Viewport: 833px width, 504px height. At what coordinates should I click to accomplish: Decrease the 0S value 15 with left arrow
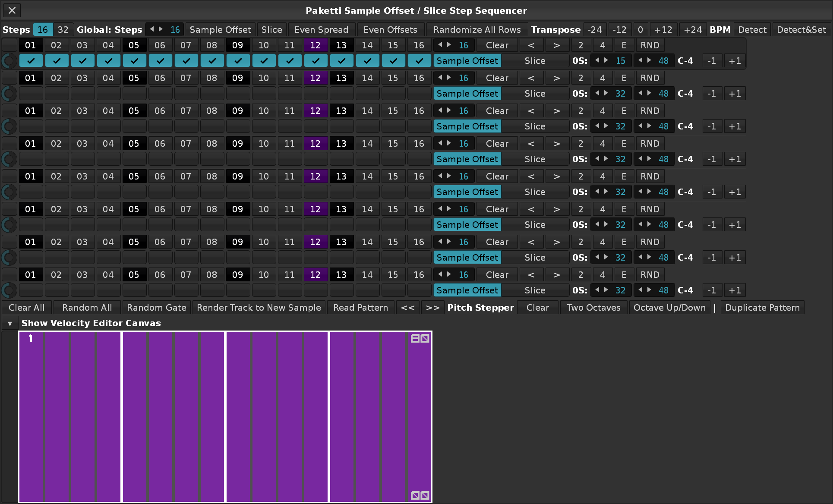(597, 60)
